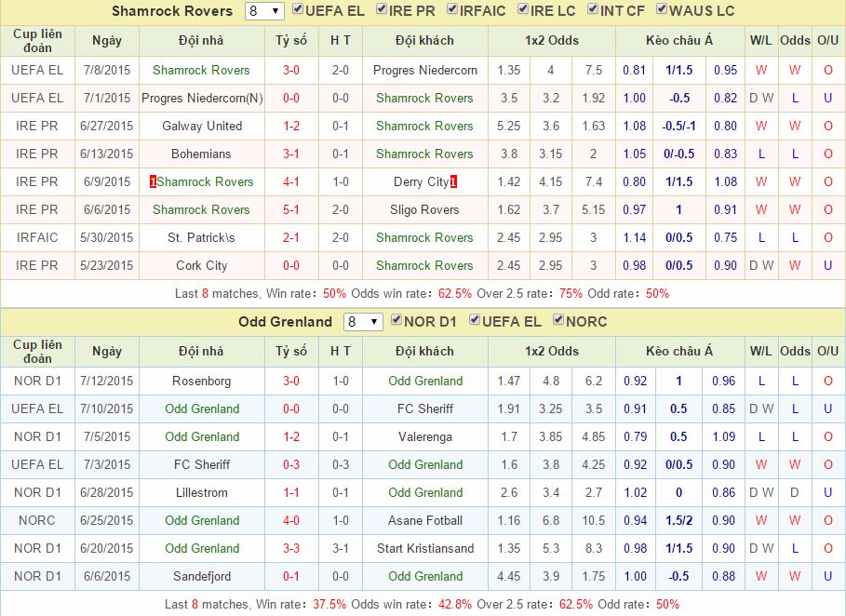Select the Start Kristiansand away team cell
846x616 pixels.
425,549
